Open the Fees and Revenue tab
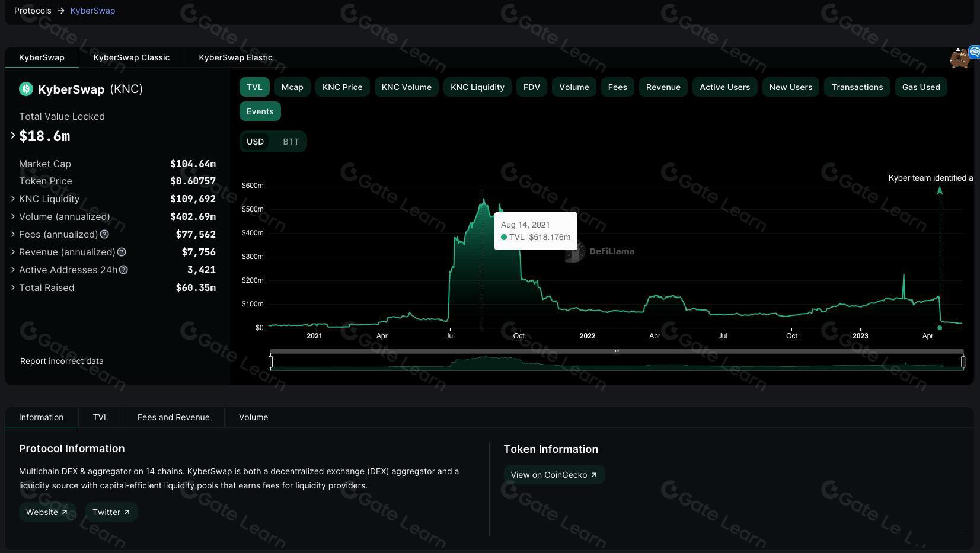The image size is (980, 553). point(174,417)
